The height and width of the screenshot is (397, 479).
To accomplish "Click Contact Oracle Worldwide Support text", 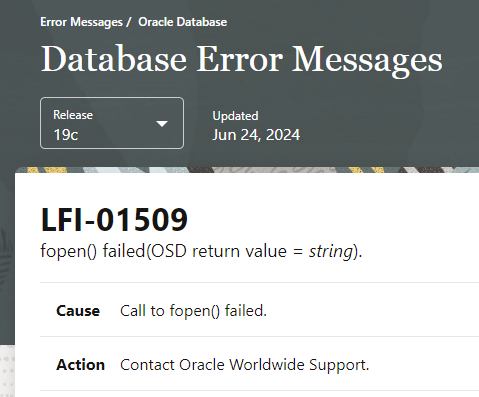I will [245, 365].
